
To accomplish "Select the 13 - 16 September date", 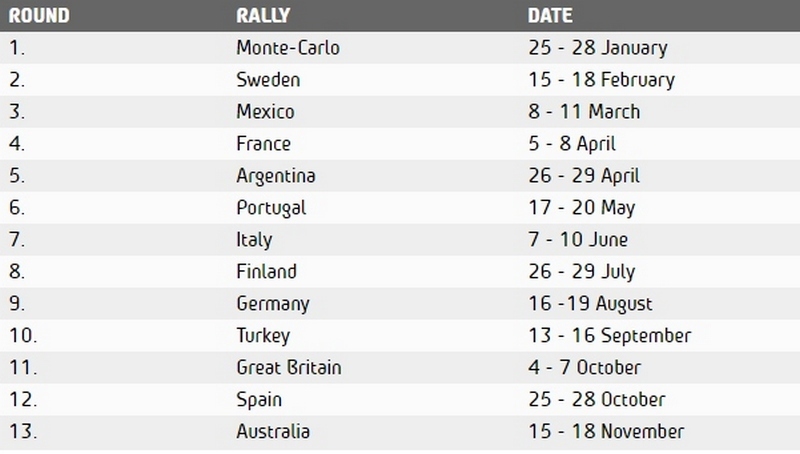I will coord(609,336).
